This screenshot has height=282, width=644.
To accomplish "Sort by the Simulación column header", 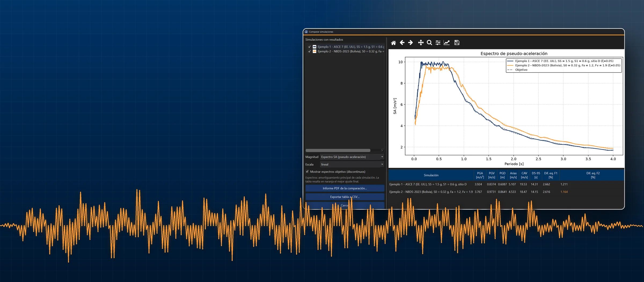I will 431,175.
